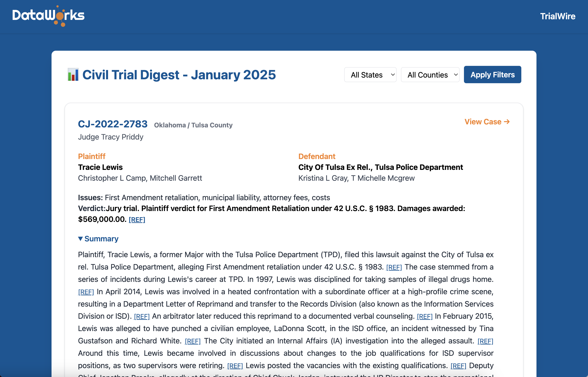Screen dimensions: 588x377
Task: Click 'Oklahoma / Tulsa County' location text
Action: click(x=193, y=125)
